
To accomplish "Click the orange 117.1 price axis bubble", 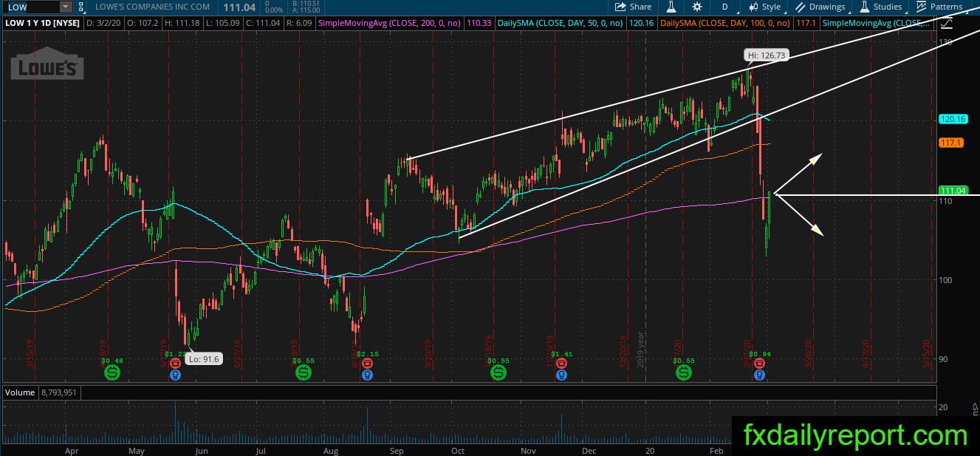I will click(x=950, y=142).
